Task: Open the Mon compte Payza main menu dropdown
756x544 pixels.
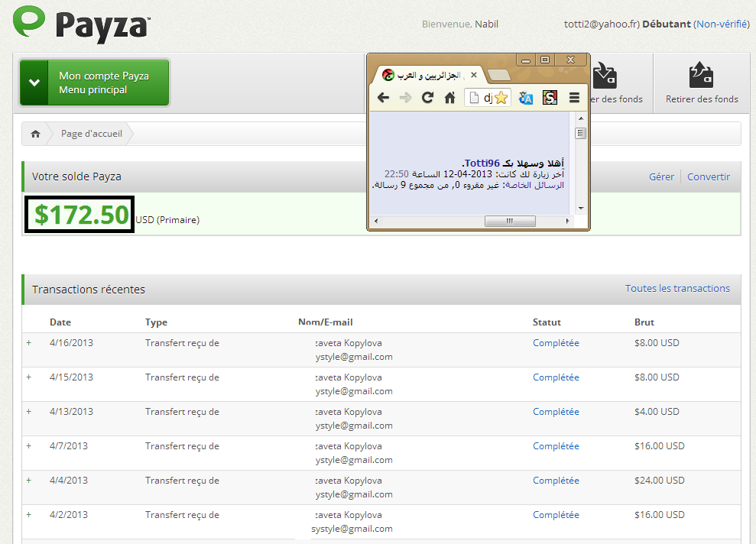Action: [95, 83]
